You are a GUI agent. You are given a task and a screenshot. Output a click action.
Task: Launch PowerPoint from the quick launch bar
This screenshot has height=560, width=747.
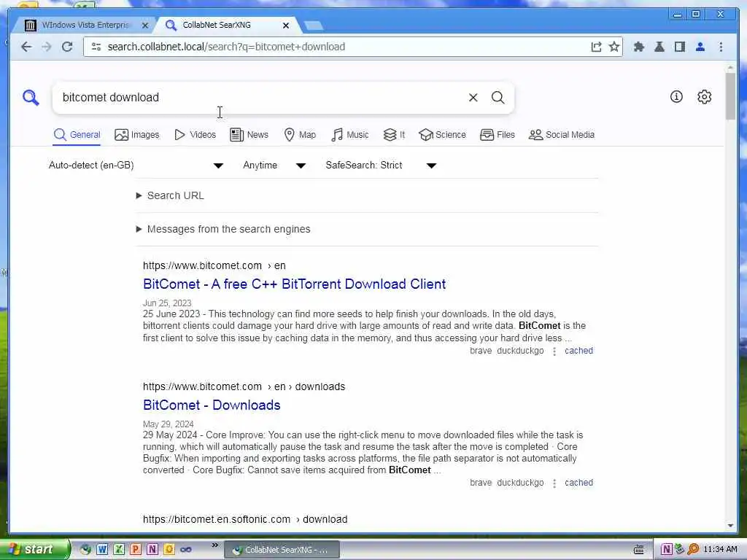coord(135,550)
